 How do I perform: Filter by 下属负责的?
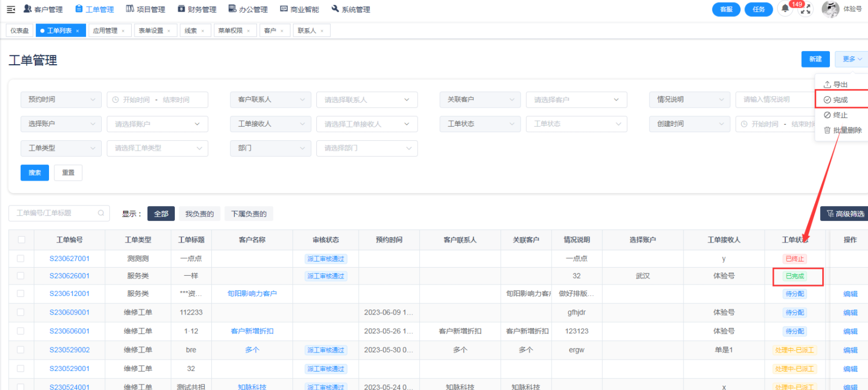point(249,214)
